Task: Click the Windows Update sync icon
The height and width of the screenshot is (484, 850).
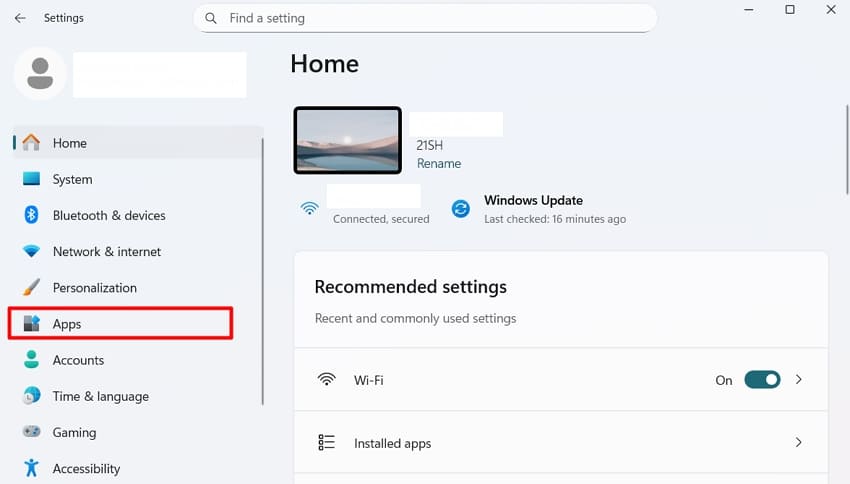Action: pyautogui.click(x=461, y=209)
